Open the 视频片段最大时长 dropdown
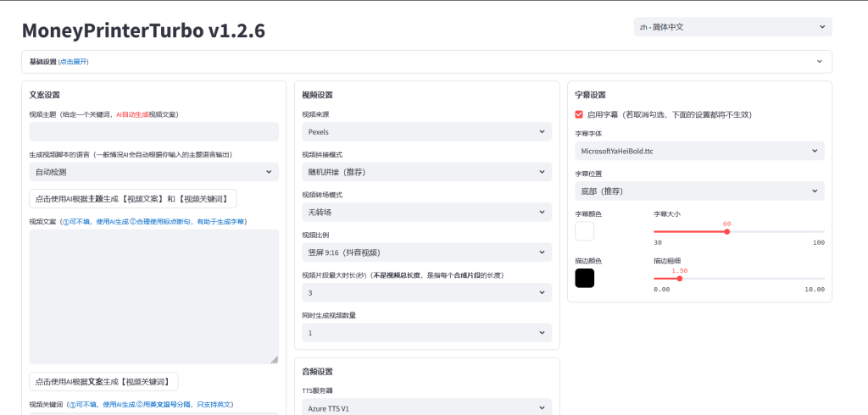The width and height of the screenshot is (868, 415). [426, 292]
